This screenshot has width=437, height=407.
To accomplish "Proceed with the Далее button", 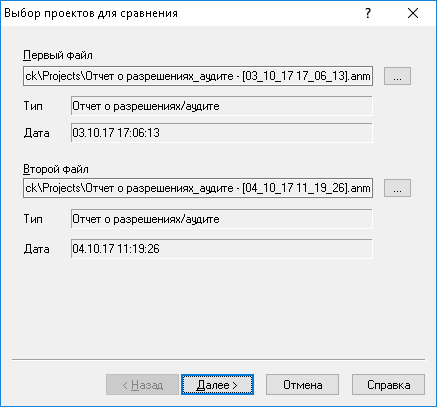I will coord(217,385).
